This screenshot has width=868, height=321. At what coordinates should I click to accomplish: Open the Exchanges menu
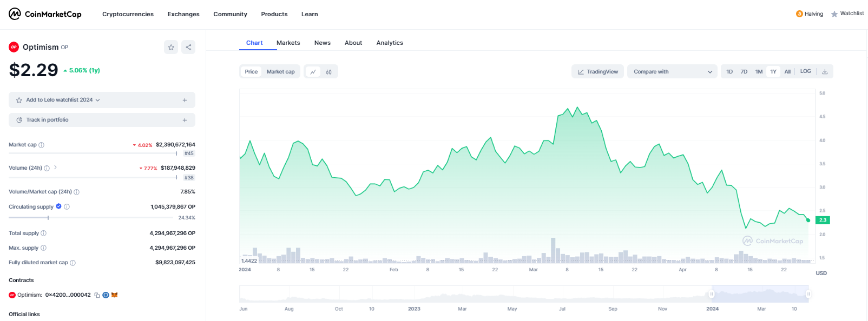coord(183,14)
